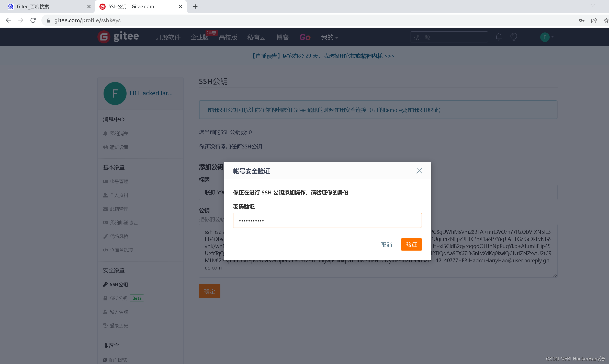
Task: Click the 验证 button in the dialog
Action: tap(411, 244)
